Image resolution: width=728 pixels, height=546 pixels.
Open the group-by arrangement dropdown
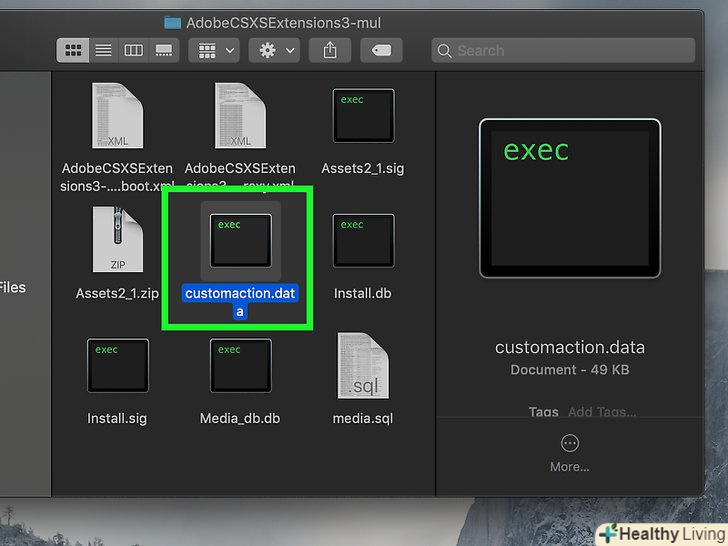[x=214, y=50]
